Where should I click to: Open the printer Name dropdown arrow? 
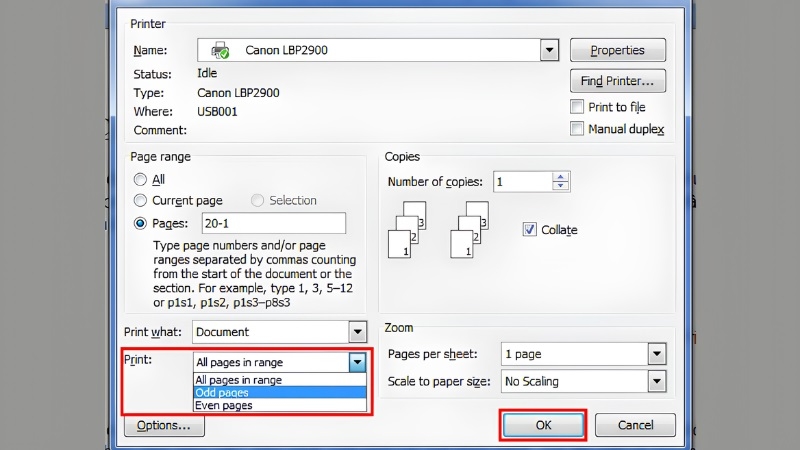pos(549,50)
